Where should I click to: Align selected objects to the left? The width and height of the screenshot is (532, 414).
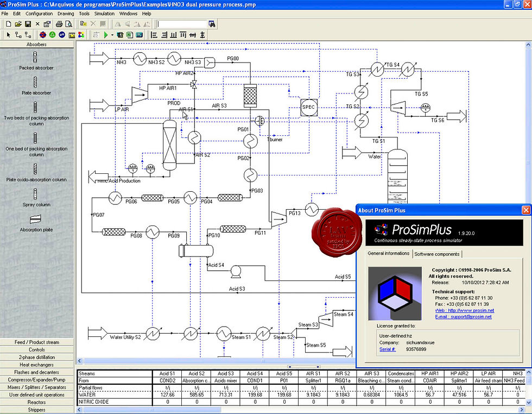click(x=154, y=35)
